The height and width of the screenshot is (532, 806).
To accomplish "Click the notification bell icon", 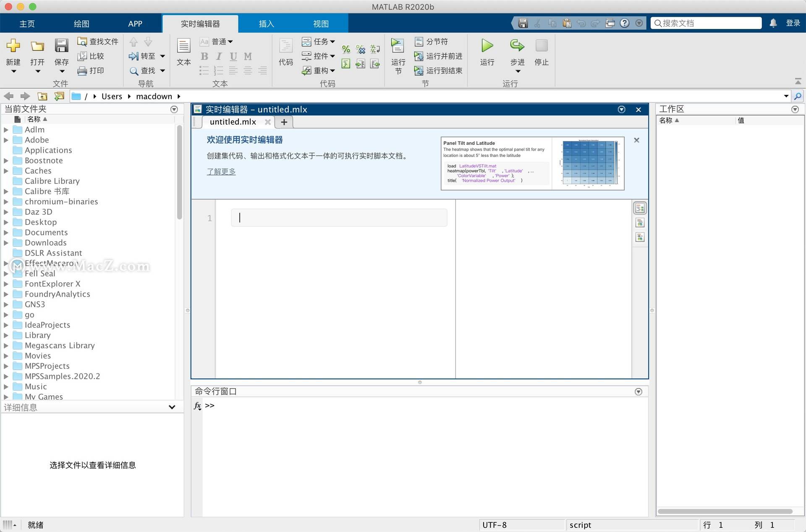I will 773,23.
